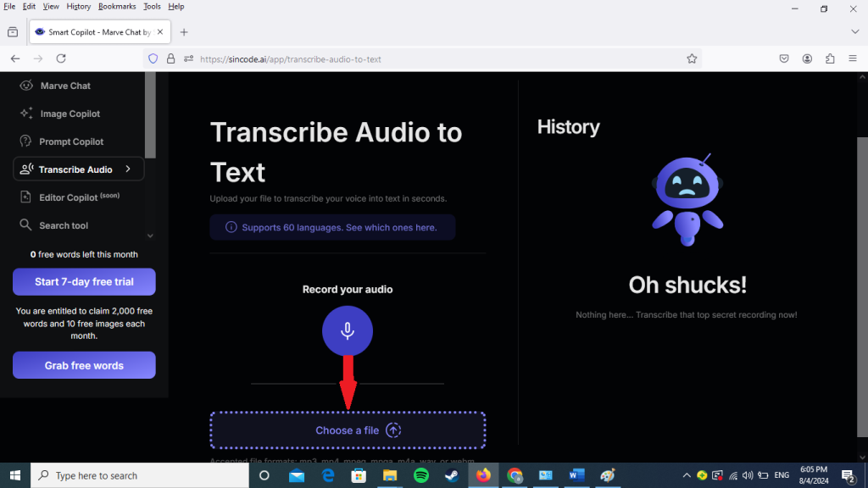
Task: Open notification center icon
Action: pyautogui.click(x=848, y=475)
